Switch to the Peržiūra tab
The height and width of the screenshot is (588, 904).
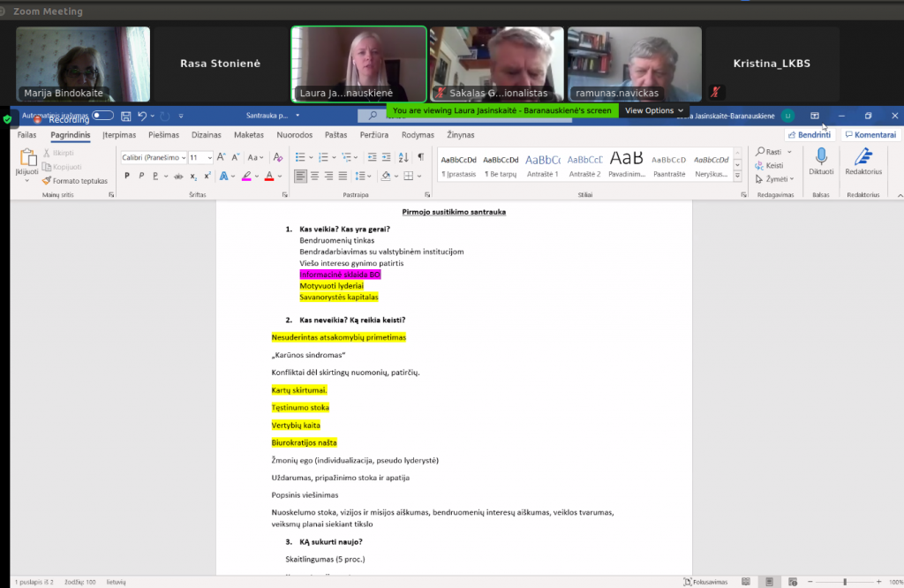pos(374,135)
